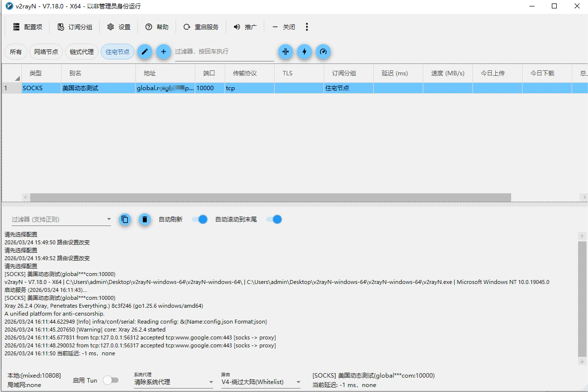Click the log panel vertical scrollbar
The height and width of the screenshot is (392, 588).
tap(582, 299)
